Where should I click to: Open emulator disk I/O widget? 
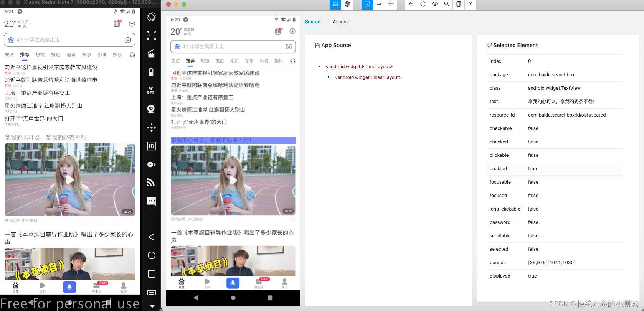point(152,164)
